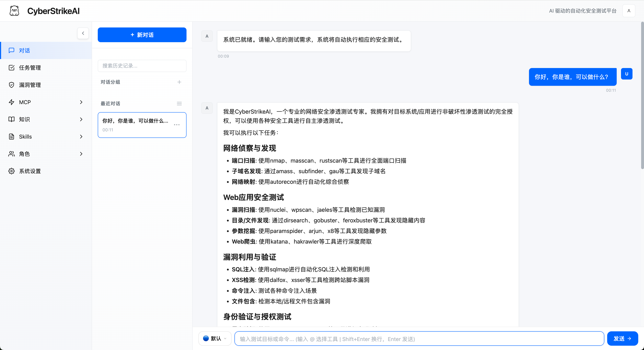Screen dimensions: 644x350
Task: Expand the Skills submenu chevron
Action: 81,137
